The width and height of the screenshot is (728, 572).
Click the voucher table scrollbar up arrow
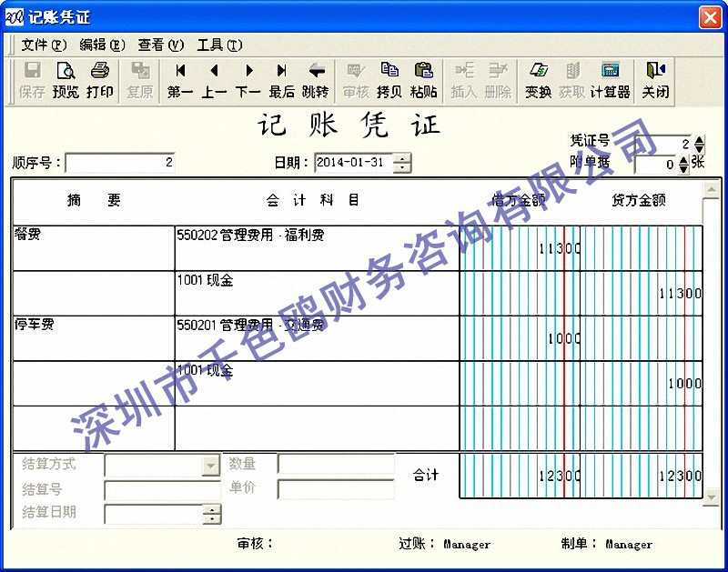pyautogui.click(x=712, y=190)
